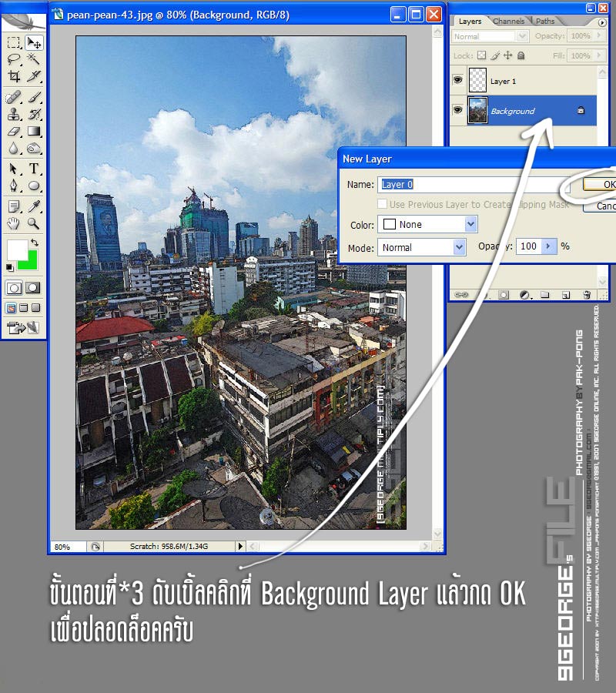Select the Blur tool
The image size is (616, 693).
14,149
